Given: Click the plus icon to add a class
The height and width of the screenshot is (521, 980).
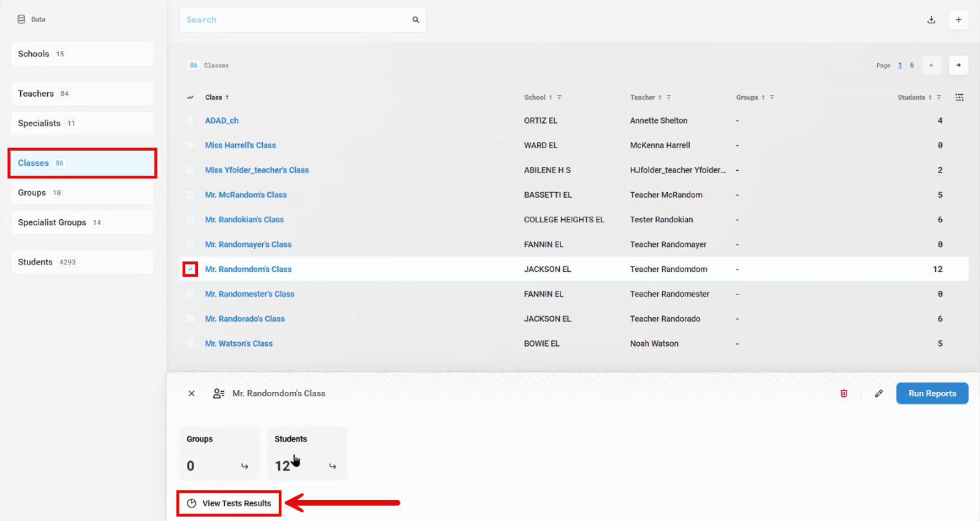Looking at the screenshot, I should 959,20.
